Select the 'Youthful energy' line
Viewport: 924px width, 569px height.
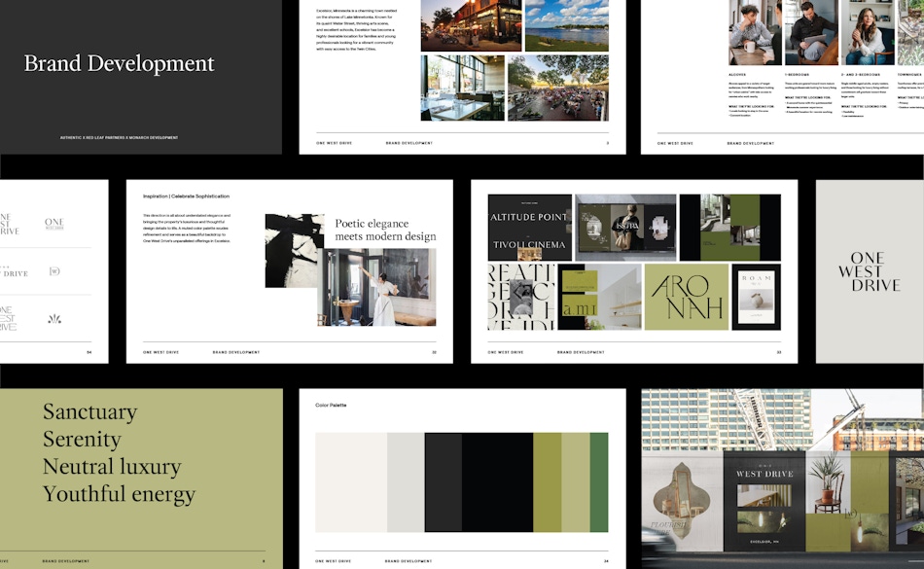(119, 494)
